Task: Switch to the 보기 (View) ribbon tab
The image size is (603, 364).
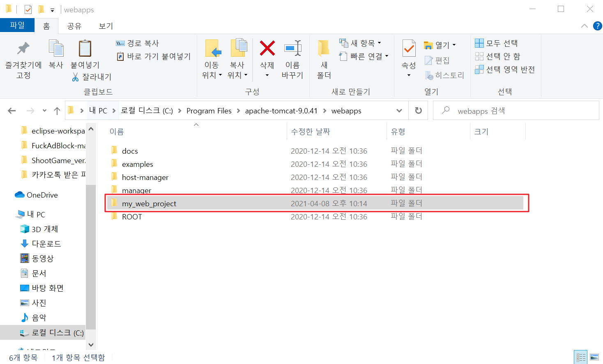Action: tap(105, 25)
